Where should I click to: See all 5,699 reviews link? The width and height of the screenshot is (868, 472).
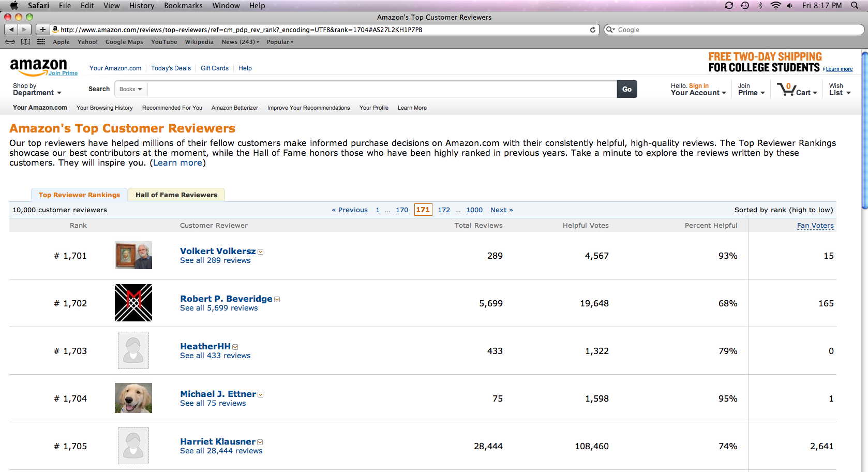tap(219, 308)
